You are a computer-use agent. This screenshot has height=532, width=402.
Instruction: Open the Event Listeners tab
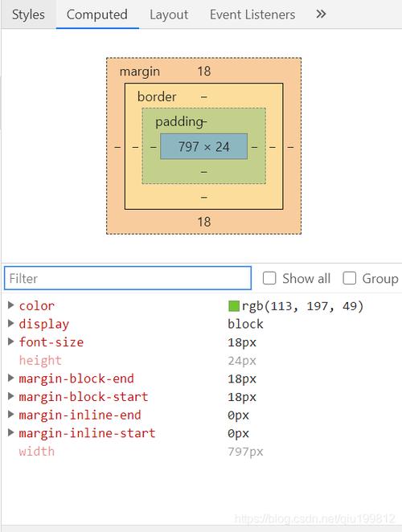pos(252,14)
